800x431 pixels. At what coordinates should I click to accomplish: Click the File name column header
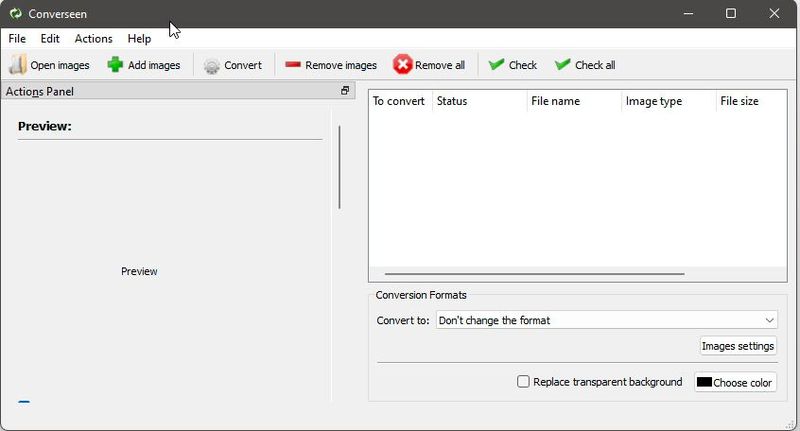coord(574,101)
